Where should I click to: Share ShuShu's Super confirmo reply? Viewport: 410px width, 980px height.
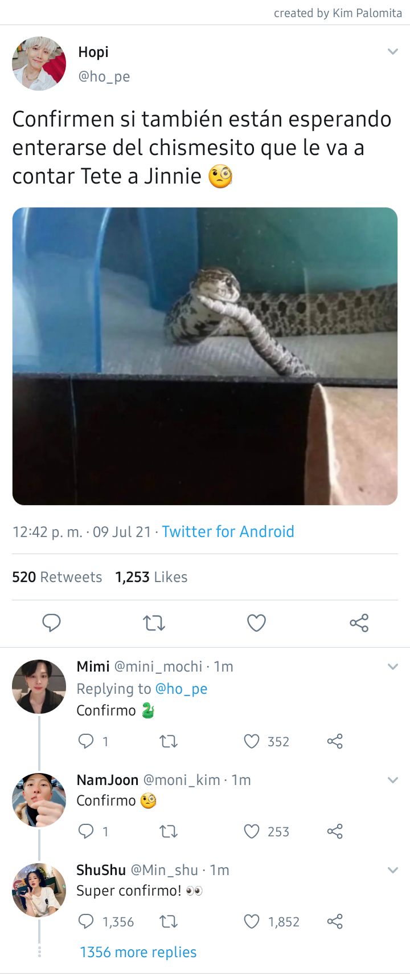[335, 921]
